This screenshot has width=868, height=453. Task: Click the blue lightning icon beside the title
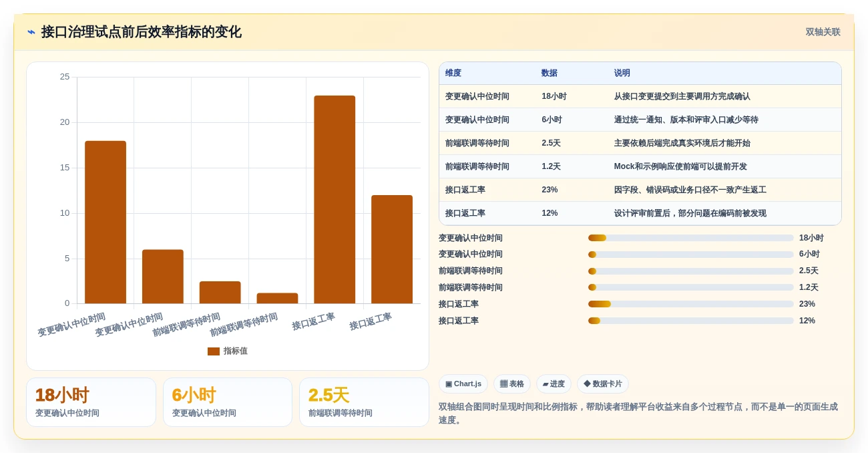click(x=31, y=32)
